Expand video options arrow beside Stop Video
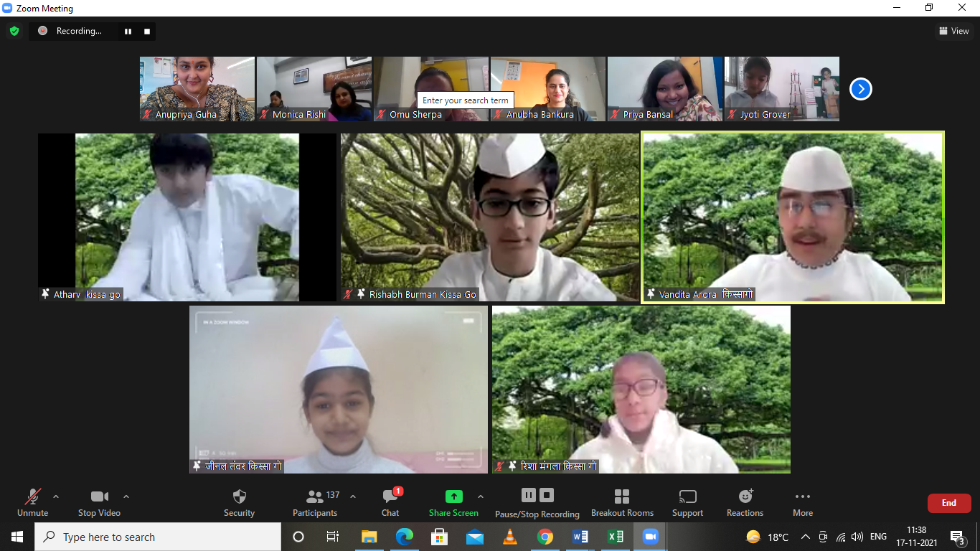Viewport: 980px width, 551px height. coord(126,496)
